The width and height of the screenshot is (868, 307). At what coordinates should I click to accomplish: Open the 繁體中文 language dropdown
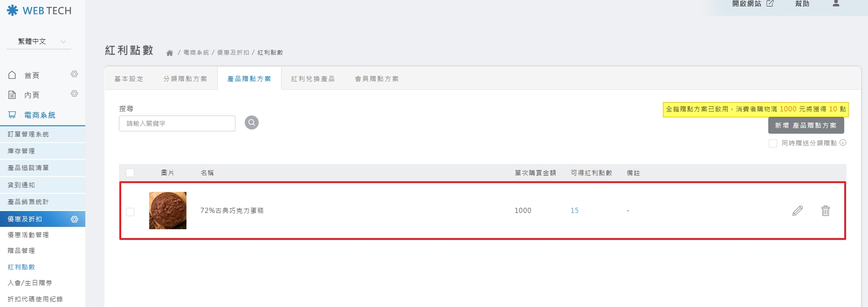click(x=40, y=41)
